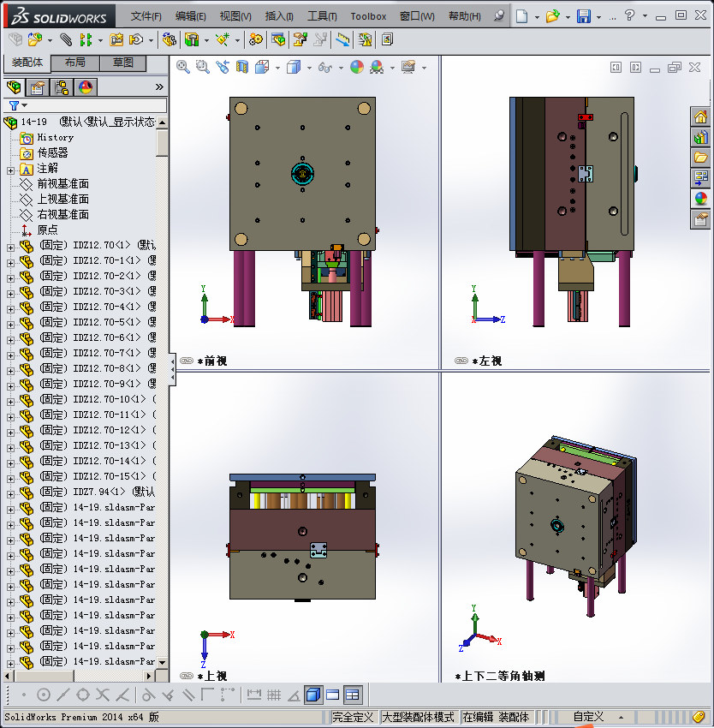Toggle link views icon beside 前视 label
The height and width of the screenshot is (728, 714).
[187, 361]
